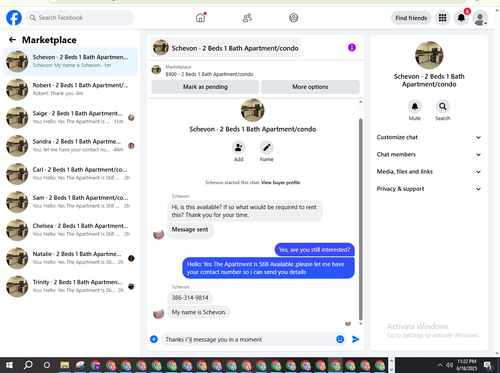Edit chat name pencil icon
Viewport: 500px width, 373px height.
[x=266, y=147]
